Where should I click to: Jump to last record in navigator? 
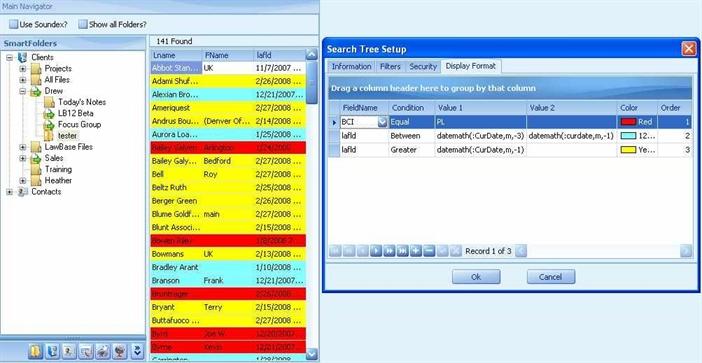pyautogui.click(x=402, y=251)
